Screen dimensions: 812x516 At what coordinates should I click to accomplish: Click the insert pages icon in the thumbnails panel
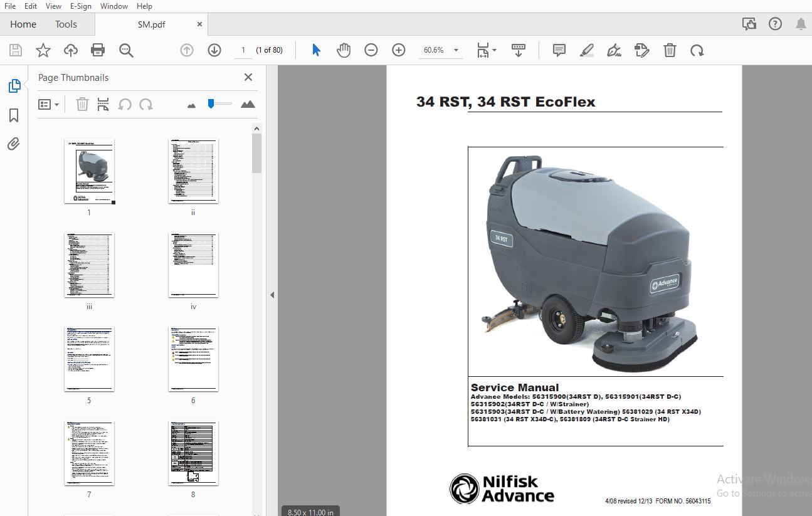point(103,105)
